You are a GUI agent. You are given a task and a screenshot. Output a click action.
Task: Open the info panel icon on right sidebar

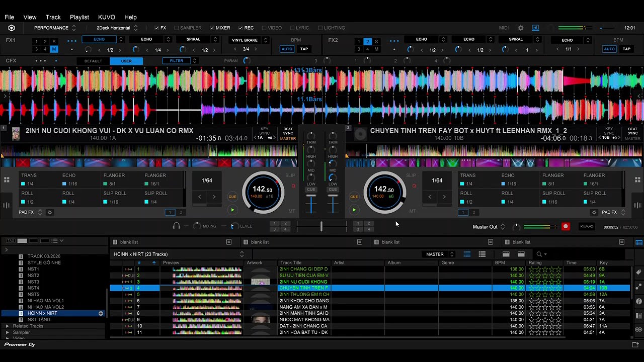click(638, 301)
